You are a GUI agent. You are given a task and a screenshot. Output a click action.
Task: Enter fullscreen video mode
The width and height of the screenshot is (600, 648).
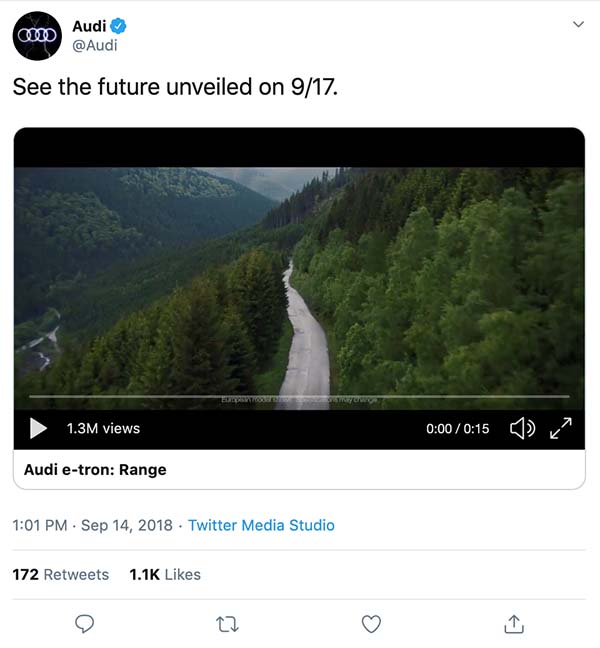(x=562, y=428)
